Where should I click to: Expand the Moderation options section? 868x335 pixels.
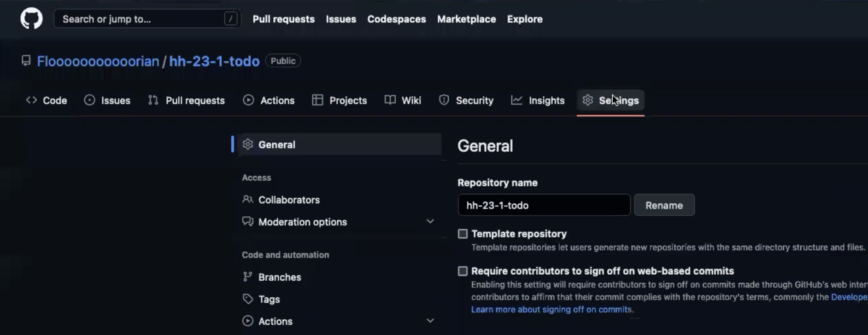point(430,222)
